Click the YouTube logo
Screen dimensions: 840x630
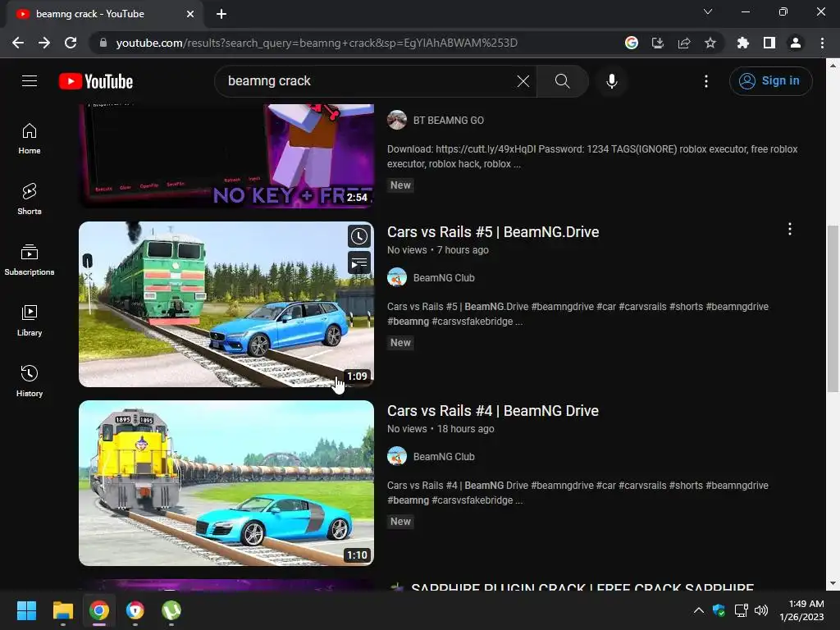(x=96, y=81)
